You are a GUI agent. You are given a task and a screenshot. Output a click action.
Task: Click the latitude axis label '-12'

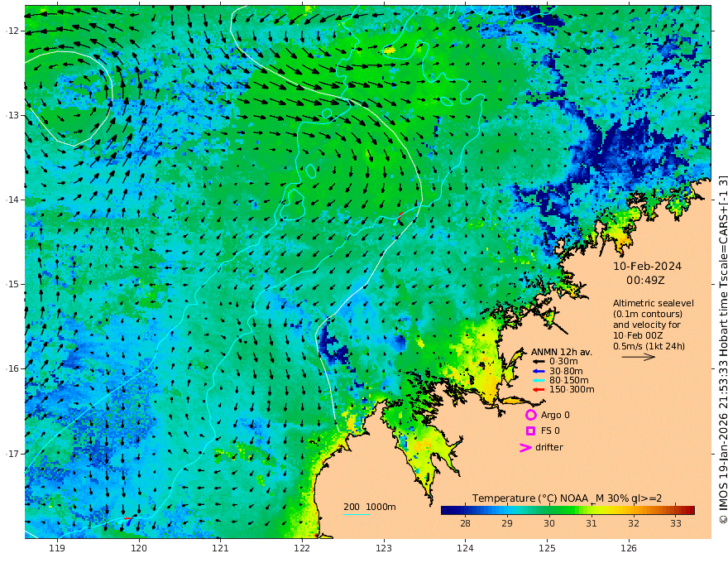(x=12, y=31)
